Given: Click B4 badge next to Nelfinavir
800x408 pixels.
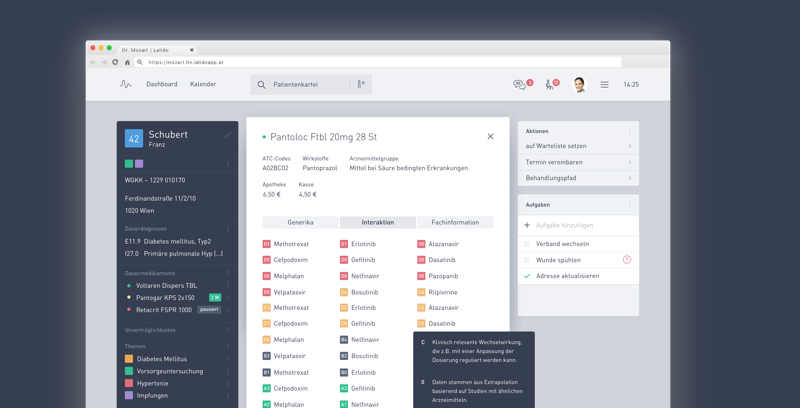Looking at the screenshot, I should click(x=344, y=340).
